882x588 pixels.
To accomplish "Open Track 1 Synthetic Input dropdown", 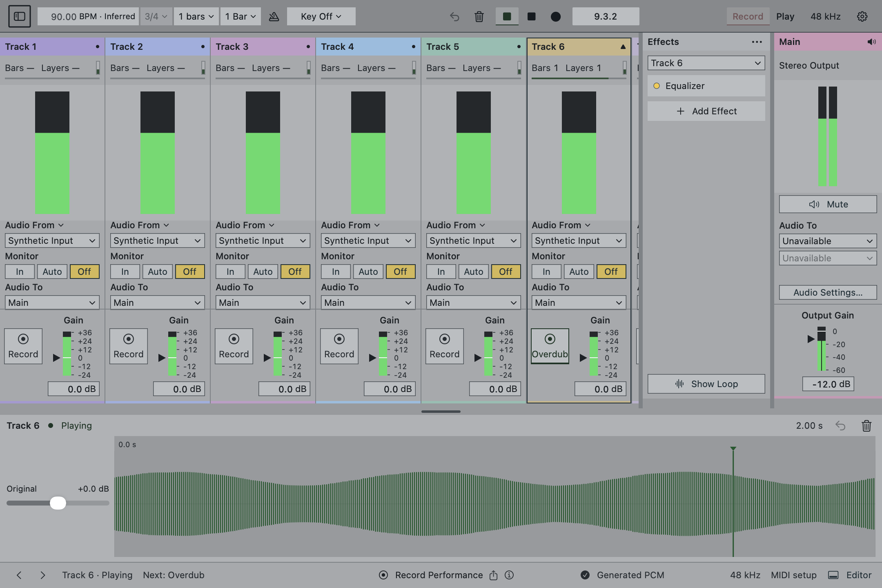I will coord(52,241).
